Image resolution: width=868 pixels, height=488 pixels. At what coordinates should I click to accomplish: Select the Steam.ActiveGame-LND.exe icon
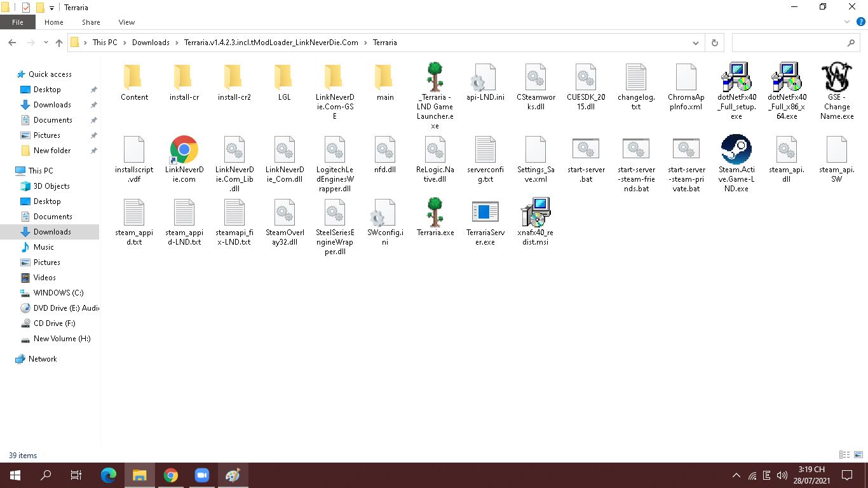pyautogui.click(x=736, y=150)
